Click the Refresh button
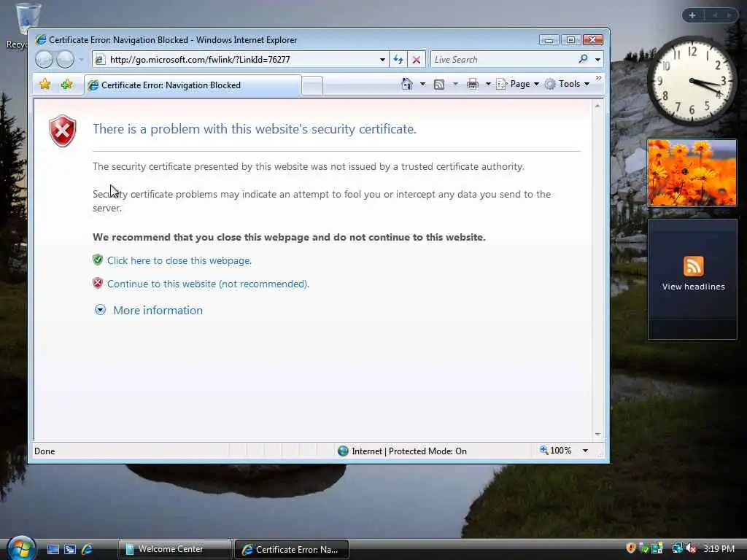This screenshot has height=560, width=747. (x=398, y=60)
